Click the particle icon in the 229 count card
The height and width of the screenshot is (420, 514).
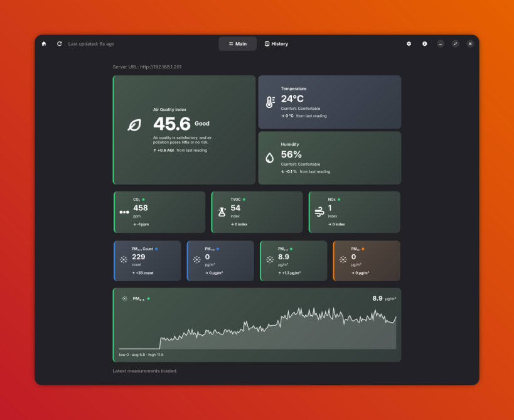124,260
